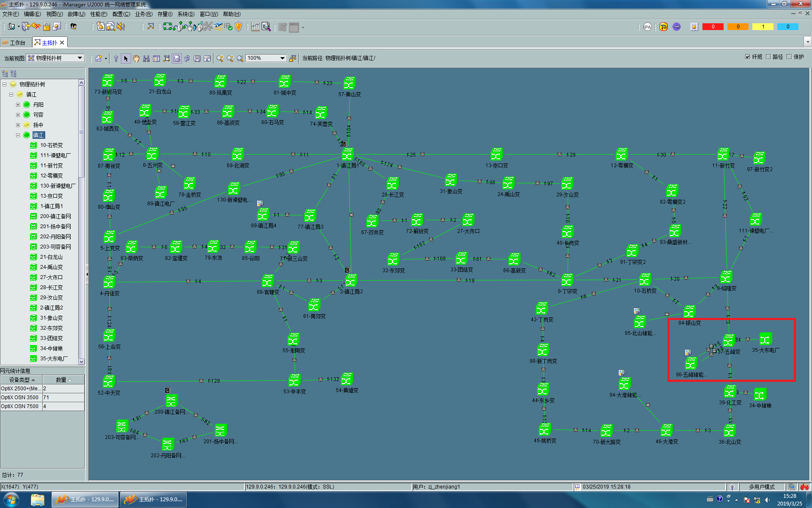
Task: Select the OptiX OSN 7500 table row
Action: (x=42, y=406)
